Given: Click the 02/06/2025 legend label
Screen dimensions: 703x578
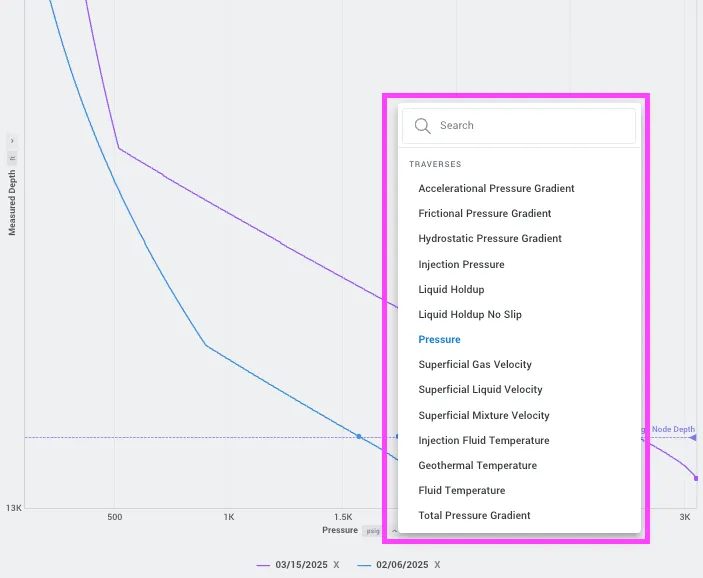Looking at the screenshot, I should coord(402,565).
